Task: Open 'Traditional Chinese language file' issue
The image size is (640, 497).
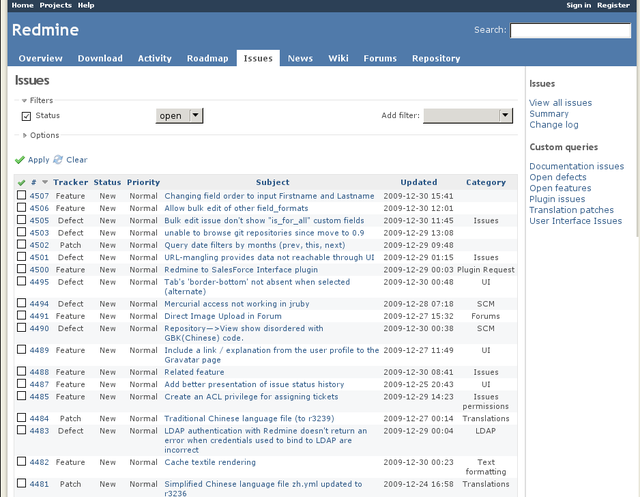Action: click(249, 419)
